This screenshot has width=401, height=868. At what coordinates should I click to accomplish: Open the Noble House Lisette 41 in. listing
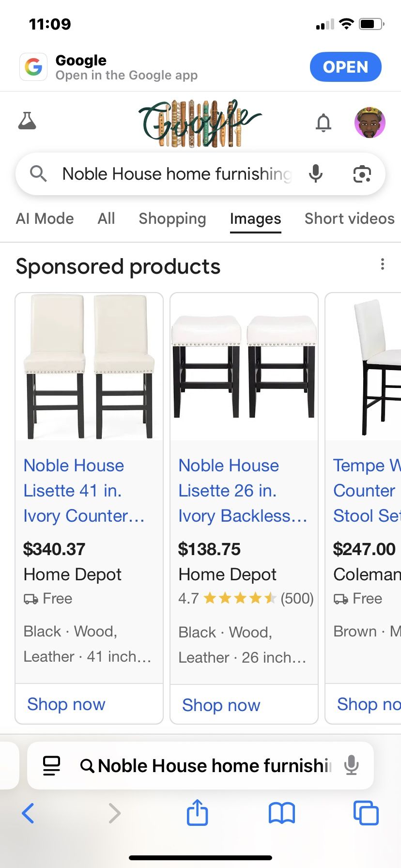click(x=83, y=490)
